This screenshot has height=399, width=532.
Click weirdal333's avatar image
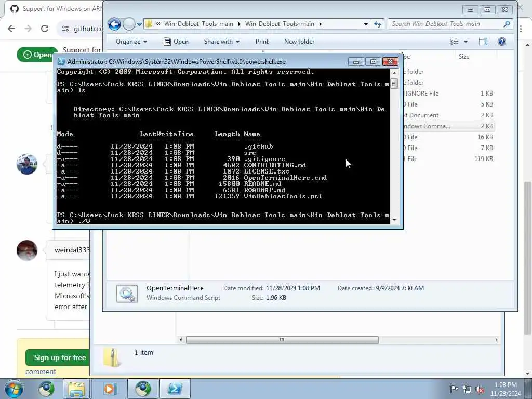coord(27,250)
